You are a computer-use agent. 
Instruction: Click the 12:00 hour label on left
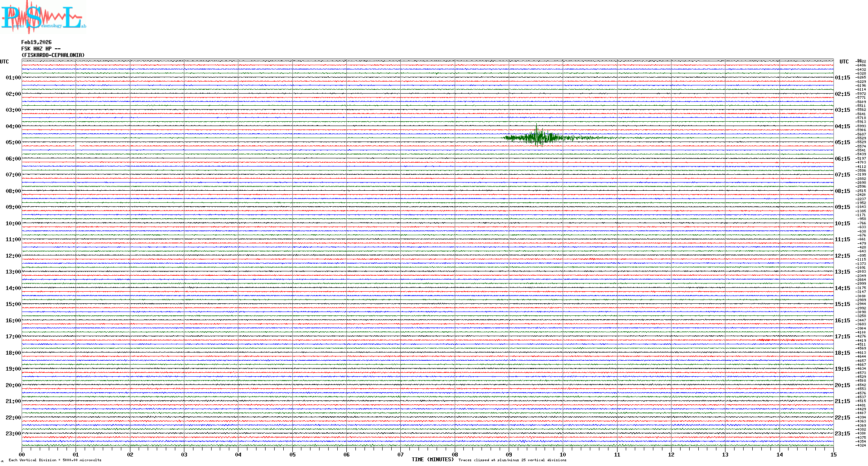click(13, 256)
